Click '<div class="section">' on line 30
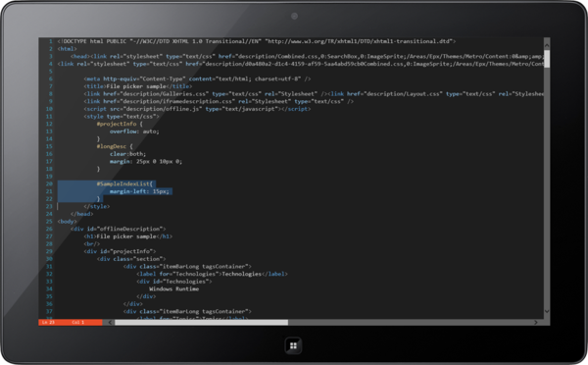Image resolution: width=588 pixels, height=365 pixels. pos(131,259)
